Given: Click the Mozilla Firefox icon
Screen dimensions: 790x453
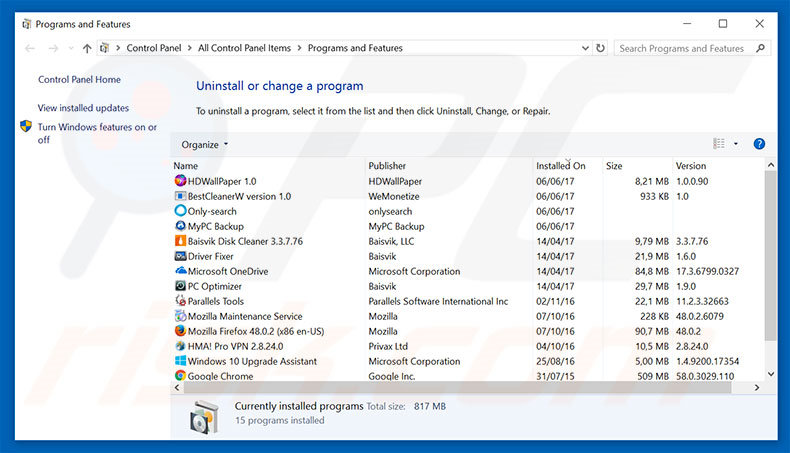Looking at the screenshot, I should pos(180,331).
